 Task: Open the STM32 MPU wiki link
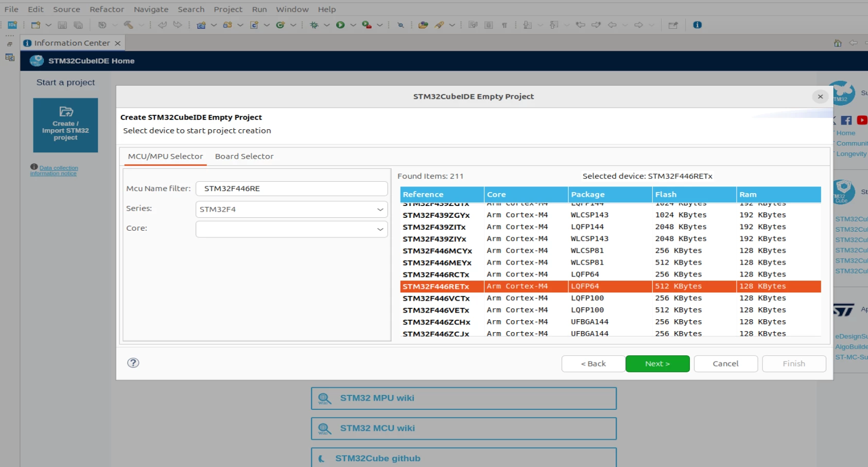(x=463, y=399)
